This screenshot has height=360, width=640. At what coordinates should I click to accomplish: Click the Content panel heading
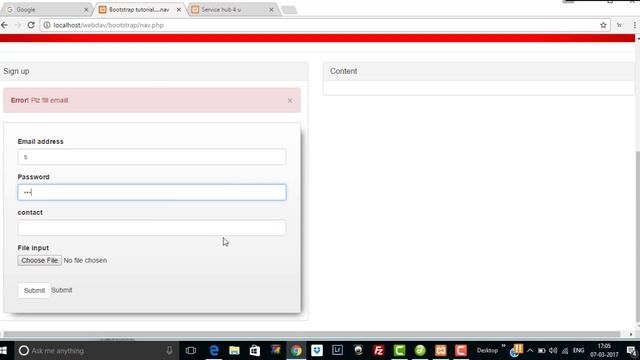click(344, 71)
